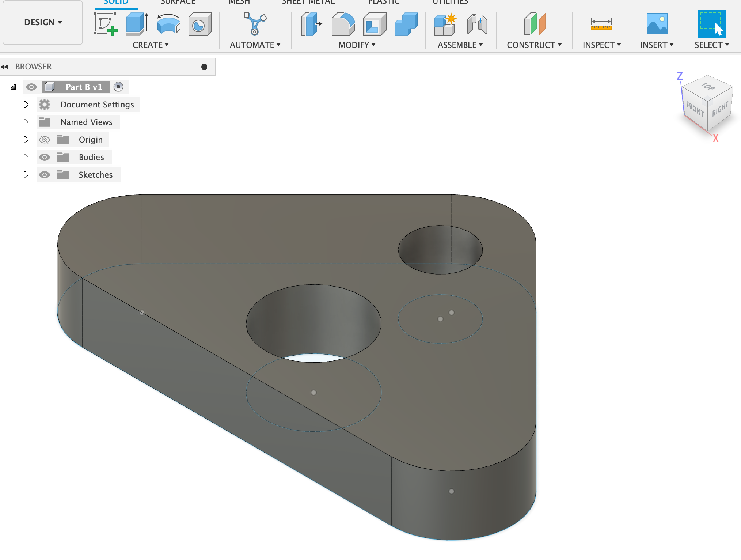Open the CONSTRUCT menu
This screenshot has height=560, width=741.
click(x=534, y=45)
